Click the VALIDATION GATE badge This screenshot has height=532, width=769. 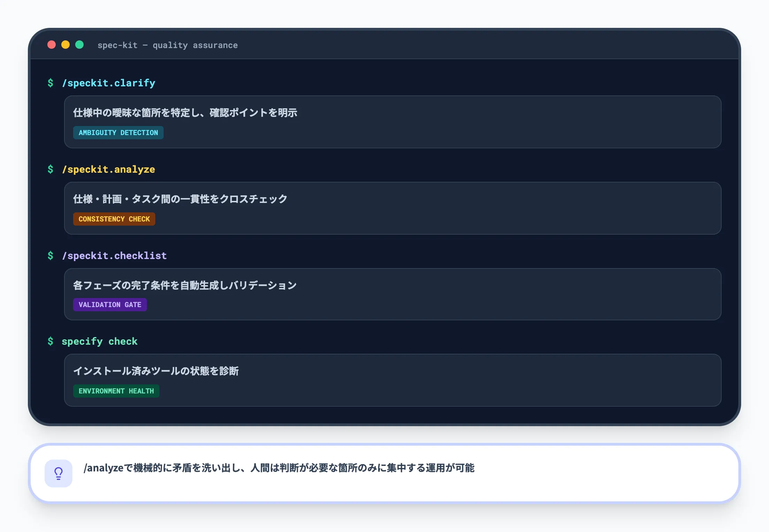click(x=110, y=305)
